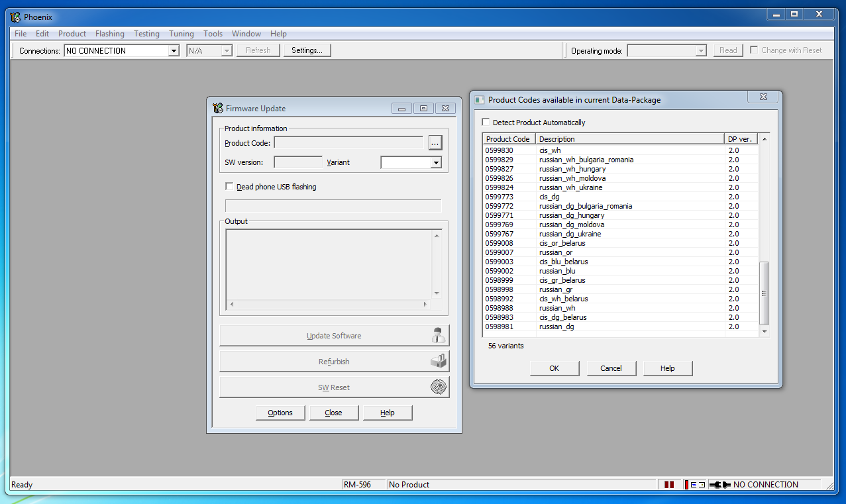
Task: Open the Product menu
Action: (x=72, y=34)
